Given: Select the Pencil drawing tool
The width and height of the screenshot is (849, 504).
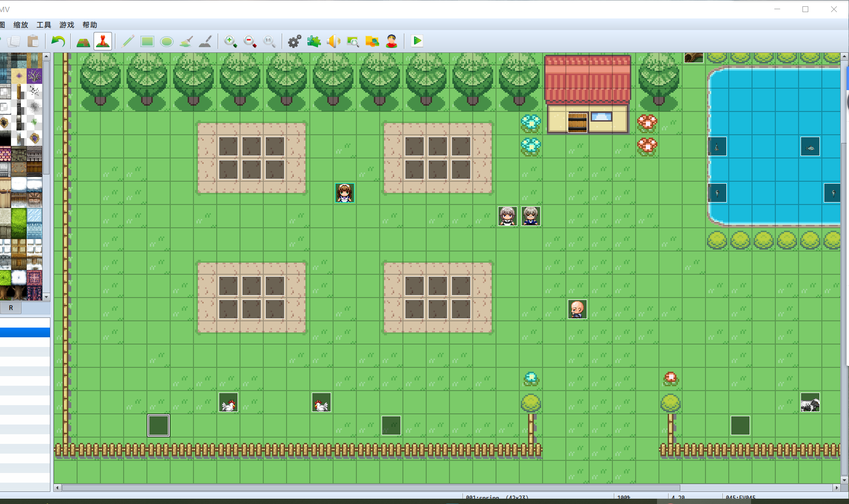Looking at the screenshot, I should [128, 41].
